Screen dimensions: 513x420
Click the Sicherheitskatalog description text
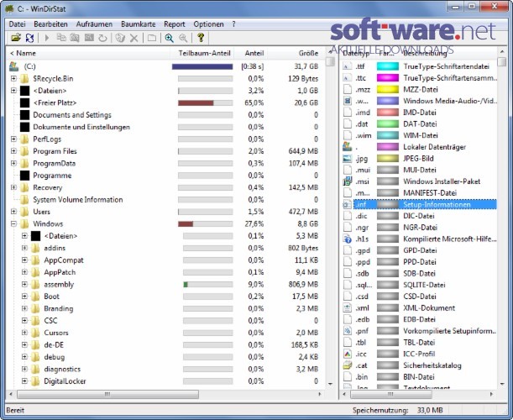click(x=432, y=365)
